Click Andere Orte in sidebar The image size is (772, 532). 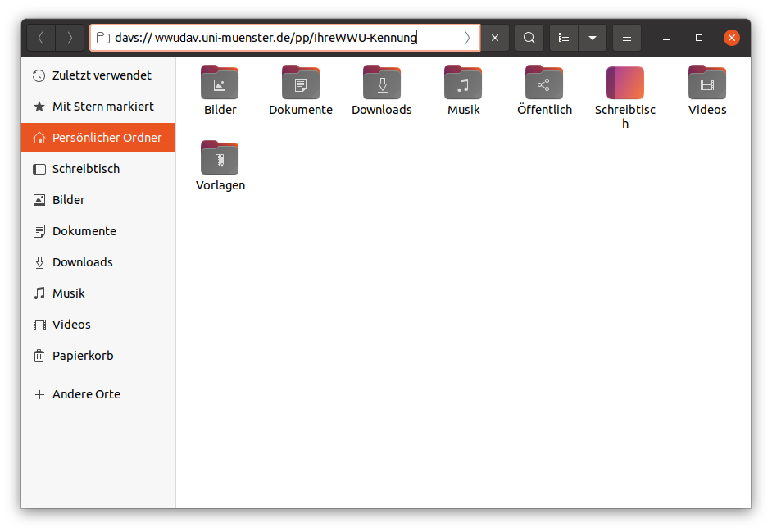[x=85, y=394]
